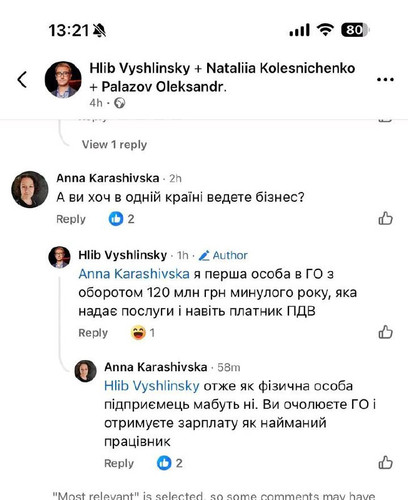Reply to Anna's comment about фізична особа

pyautogui.click(x=119, y=463)
